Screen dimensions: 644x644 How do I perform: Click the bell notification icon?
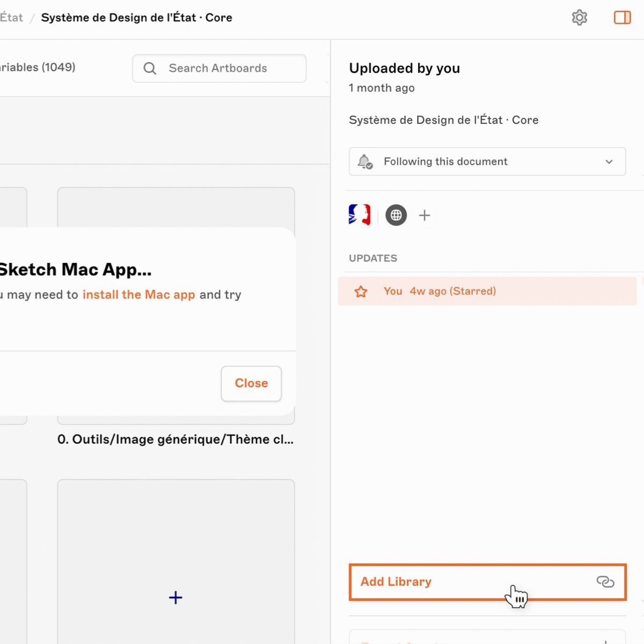click(x=365, y=162)
